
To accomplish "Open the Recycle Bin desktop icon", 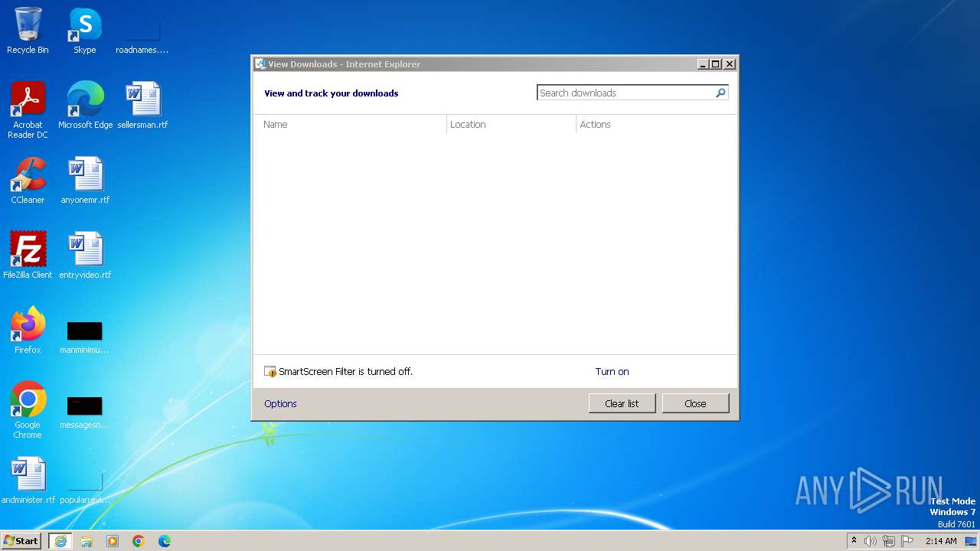I will point(28,31).
